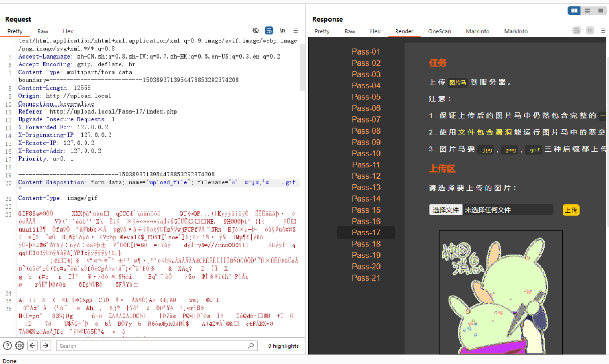Open the Pass-09 link
This screenshot has width=609, height=364.
pyautogui.click(x=366, y=142)
